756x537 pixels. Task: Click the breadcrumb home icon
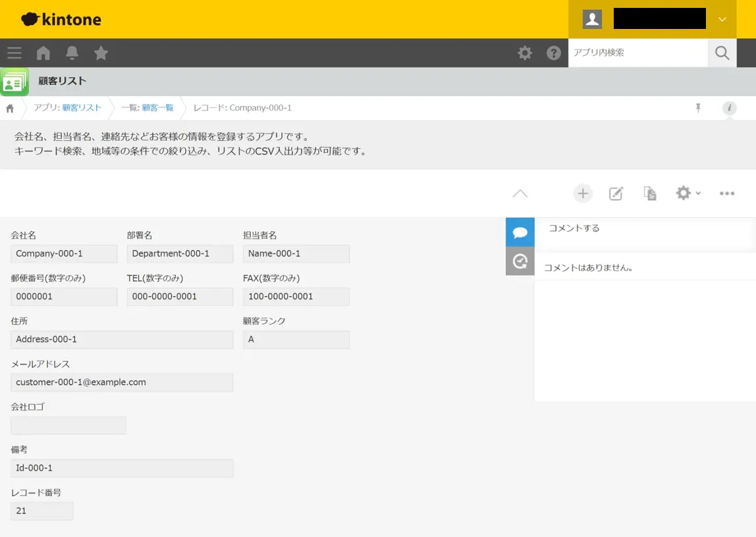coord(10,109)
